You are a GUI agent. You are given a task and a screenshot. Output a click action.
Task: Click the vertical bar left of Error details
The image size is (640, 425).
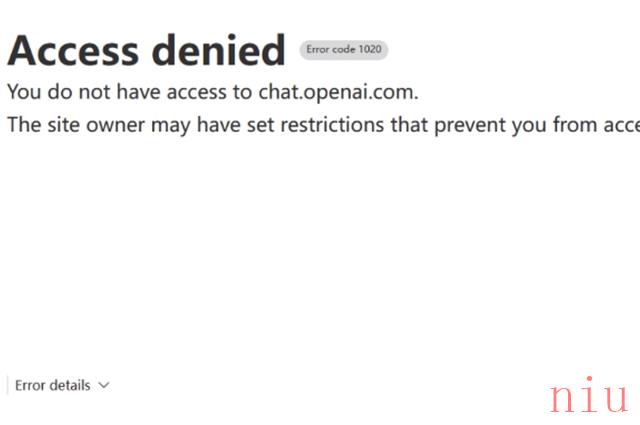7,385
